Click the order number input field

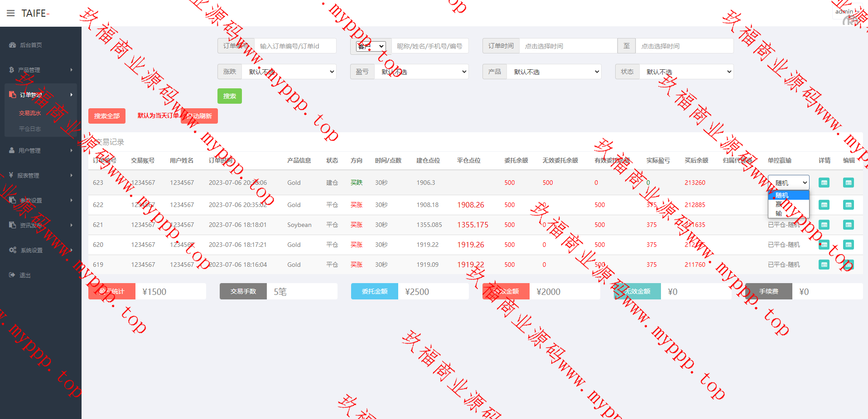point(295,46)
